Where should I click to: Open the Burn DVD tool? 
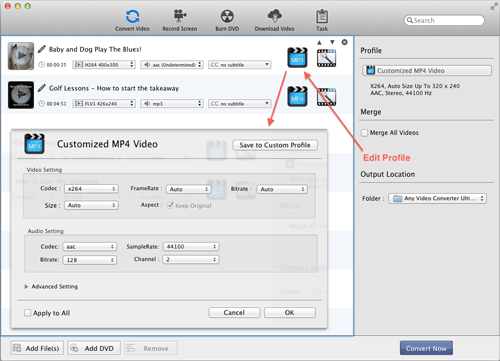click(227, 20)
